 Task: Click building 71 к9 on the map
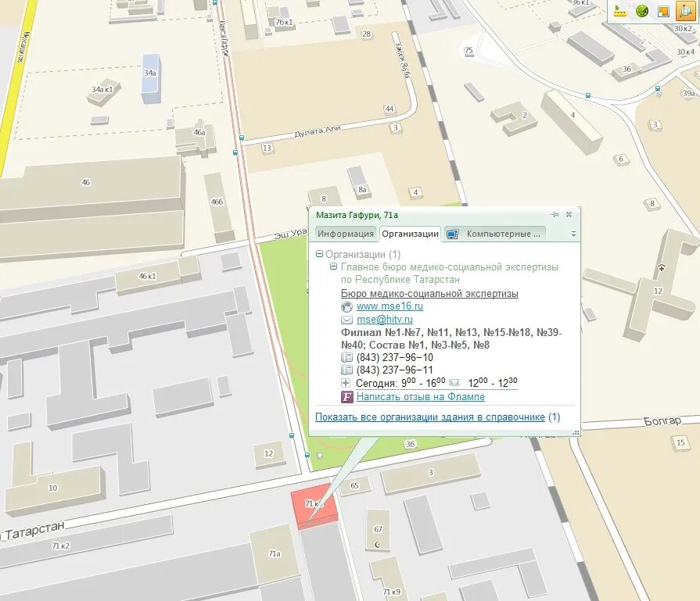(x=389, y=580)
